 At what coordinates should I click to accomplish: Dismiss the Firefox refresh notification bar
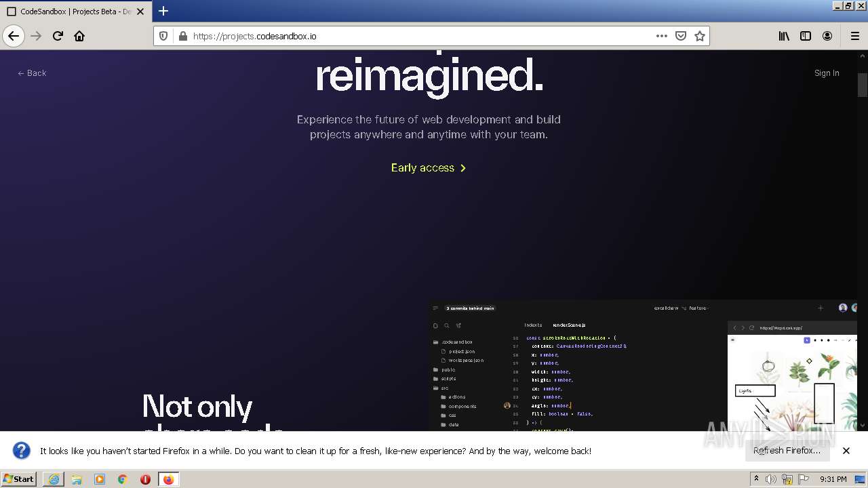[x=846, y=451]
